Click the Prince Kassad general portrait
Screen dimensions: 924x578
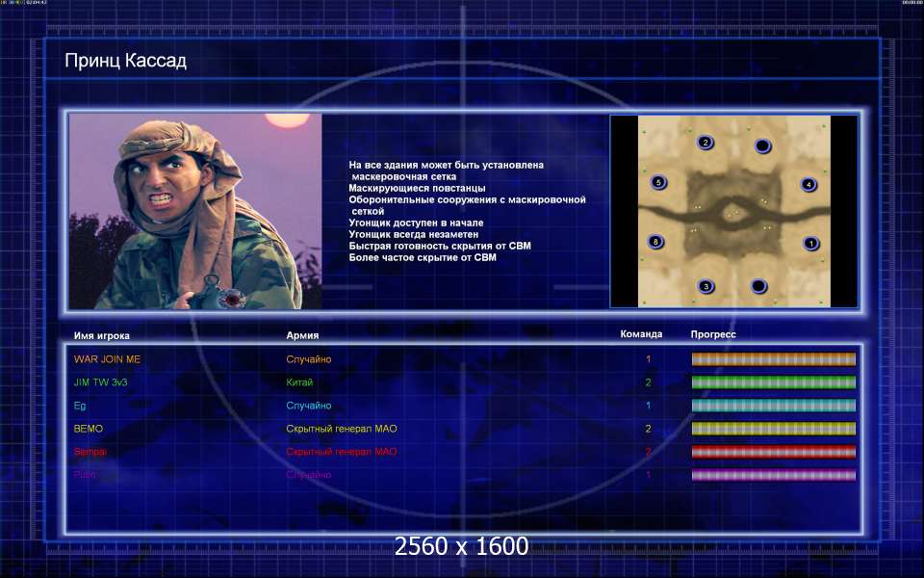click(x=195, y=211)
